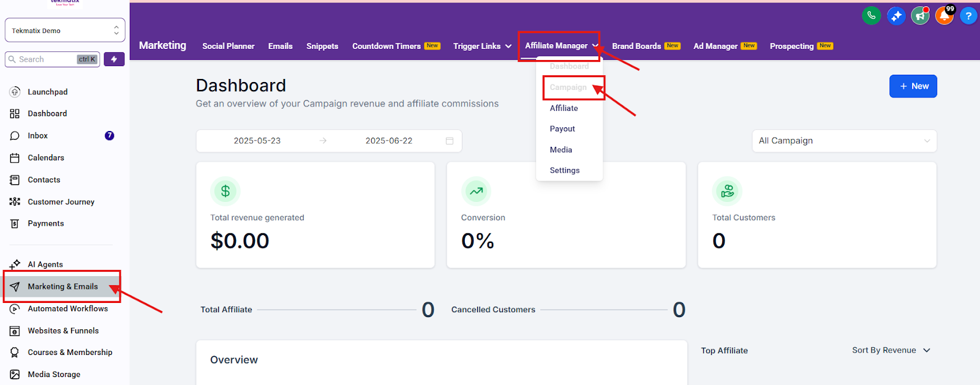
Task: Click the end date 2025-06-22
Action: click(x=389, y=141)
